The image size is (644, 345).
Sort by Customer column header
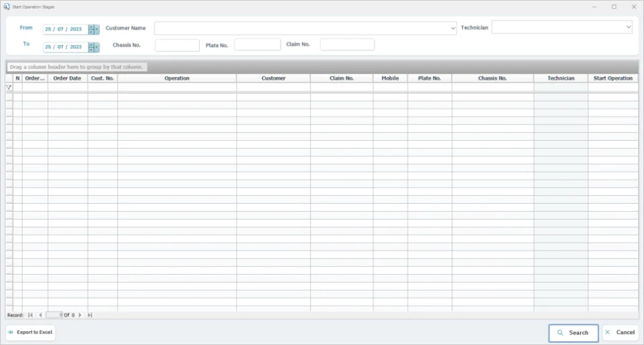coord(274,78)
